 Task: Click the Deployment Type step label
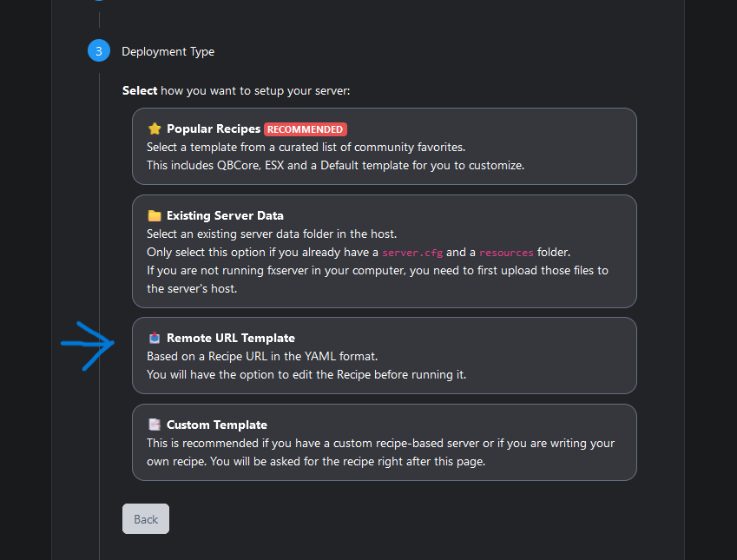(x=168, y=51)
